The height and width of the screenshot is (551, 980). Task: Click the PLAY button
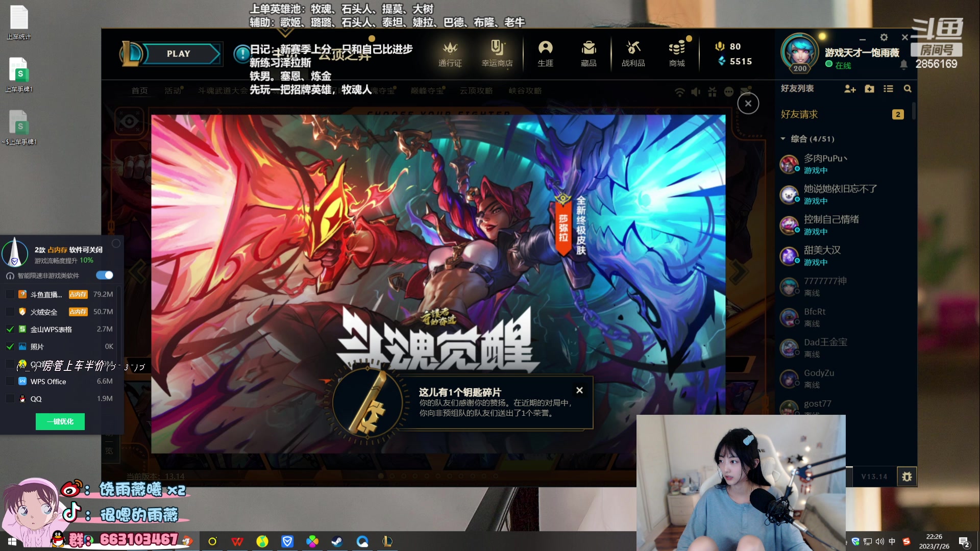point(179,54)
